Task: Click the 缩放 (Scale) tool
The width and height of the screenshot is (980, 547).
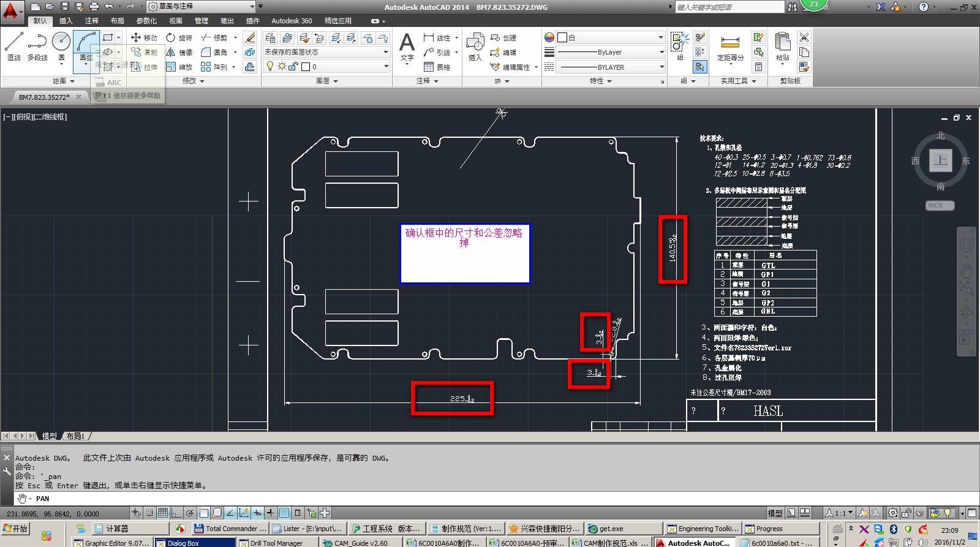Action: (179, 67)
